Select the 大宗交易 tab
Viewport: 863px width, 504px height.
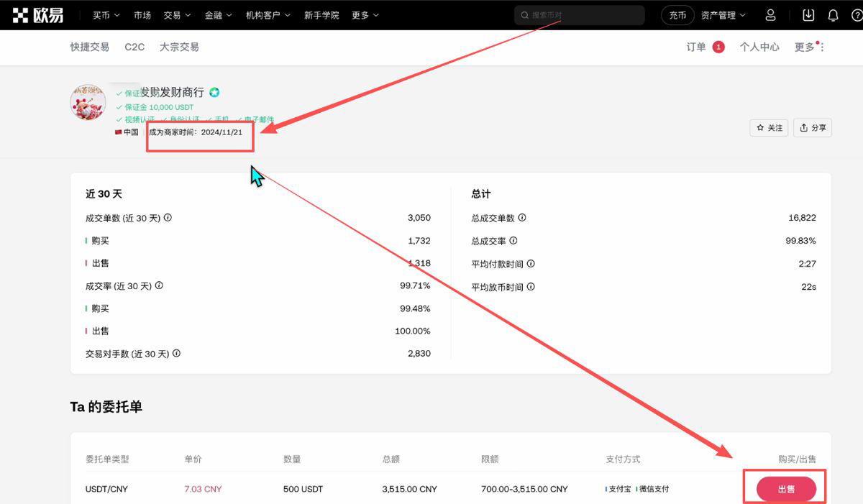point(179,46)
